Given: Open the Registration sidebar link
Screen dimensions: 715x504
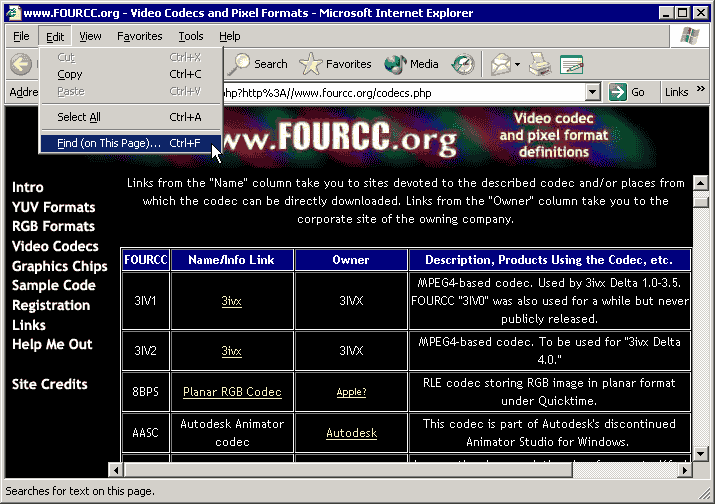Looking at the screenshot, I should click(x=51, y=305).
